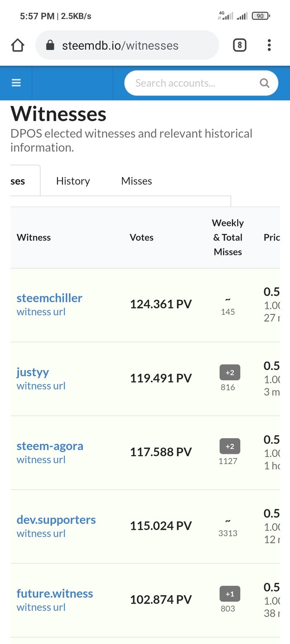Open the dev.supporters account page
The height and width of the screenshot is (644, 290).
(56, 519)
